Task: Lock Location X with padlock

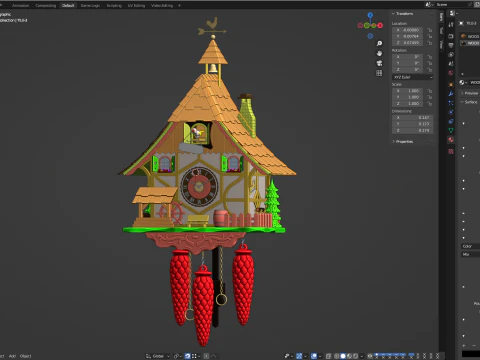Action: click(430, 30)
